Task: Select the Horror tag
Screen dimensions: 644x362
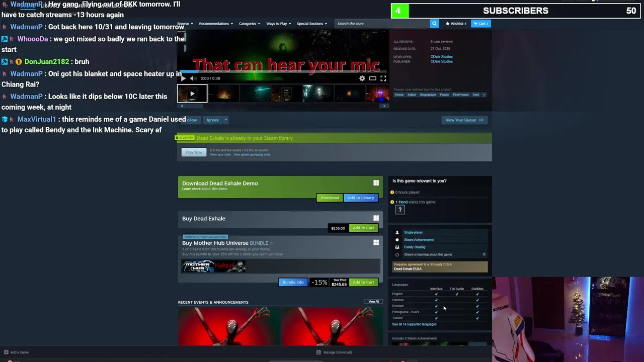Action: (x=399, y=95)
